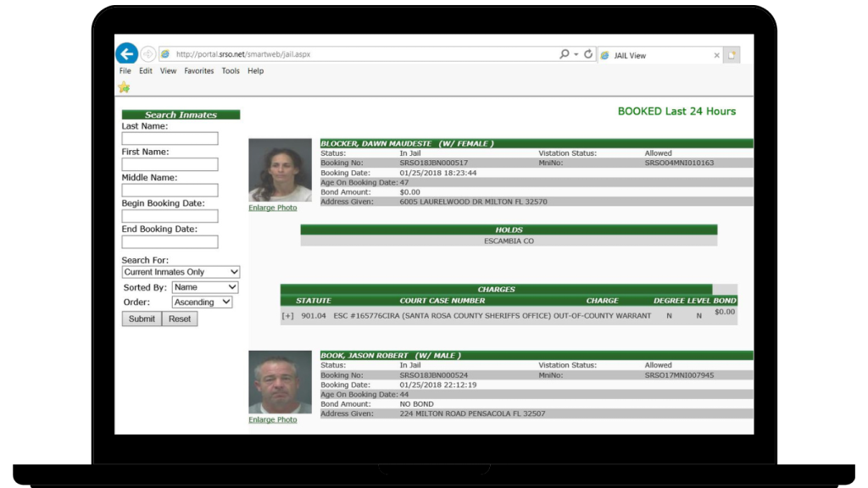Change the Order dropdown from Ascending
868x488 pixels.
coord(202,302)
